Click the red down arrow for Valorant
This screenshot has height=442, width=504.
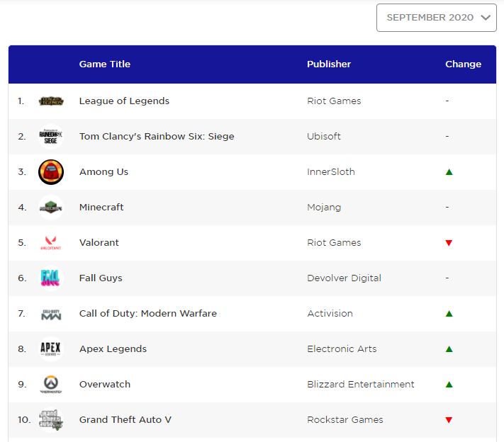point(449,243)
